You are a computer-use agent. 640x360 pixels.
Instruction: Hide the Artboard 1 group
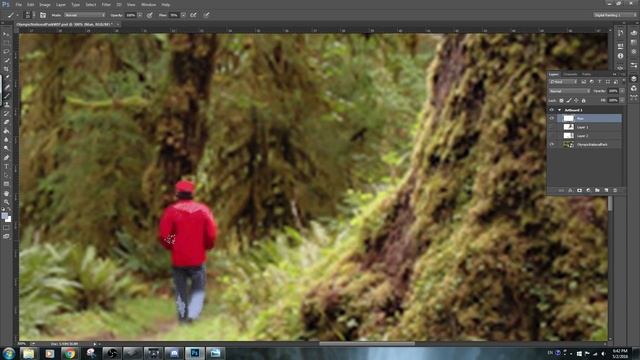click(551, 110)
